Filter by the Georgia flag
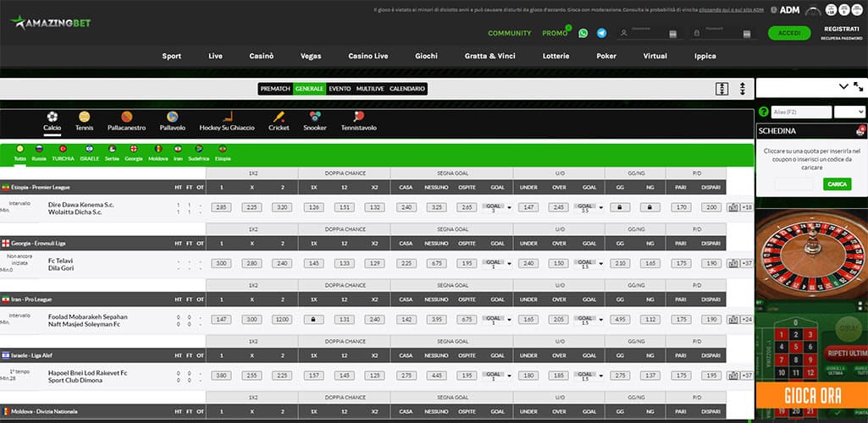This screenshot has width=868, height=423. coord(134,149)
